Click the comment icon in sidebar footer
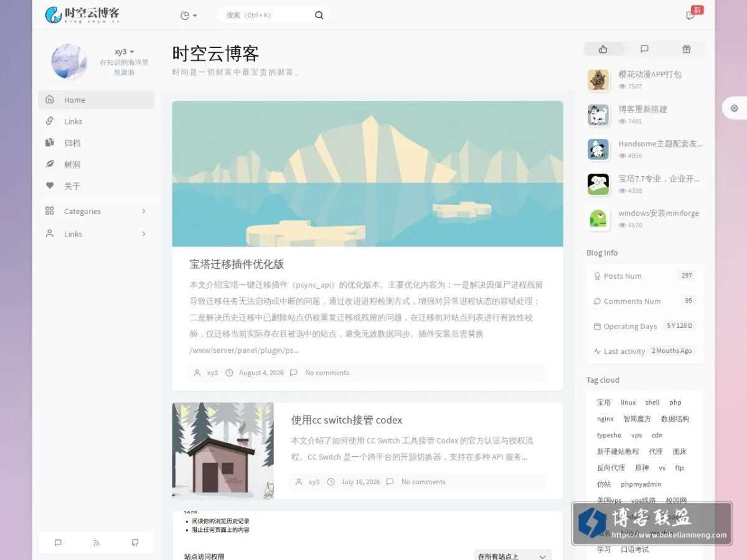747x560 pixels. coord(58,543)
